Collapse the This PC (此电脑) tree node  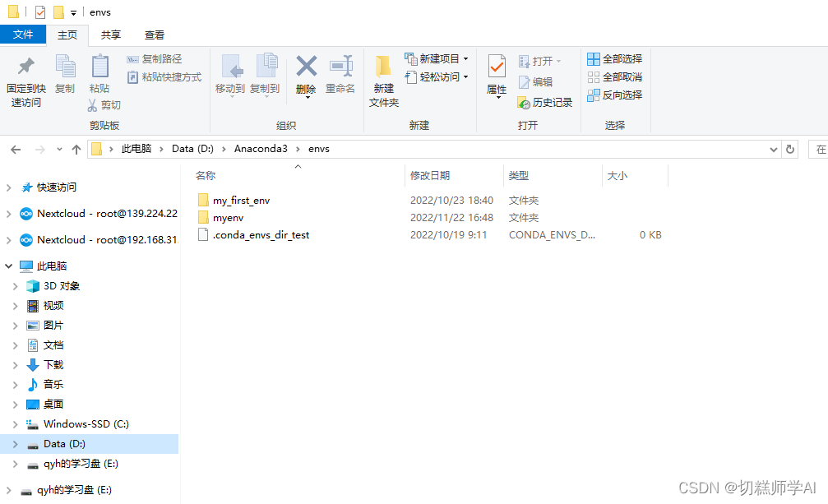[8, 266]
